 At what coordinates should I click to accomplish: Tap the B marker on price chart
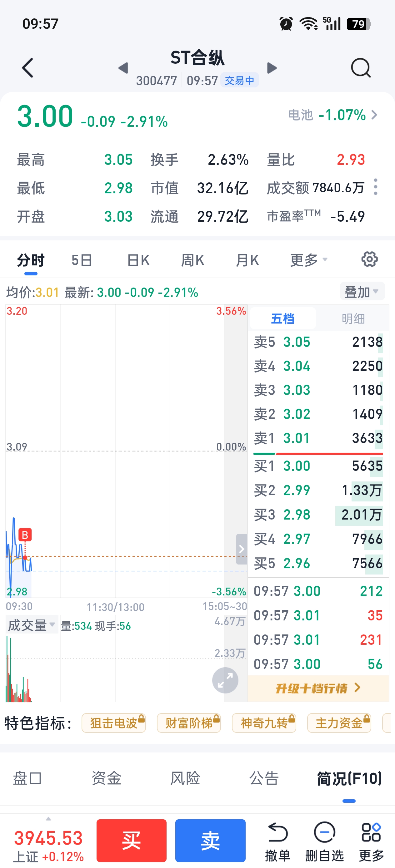tap(25, 535)
